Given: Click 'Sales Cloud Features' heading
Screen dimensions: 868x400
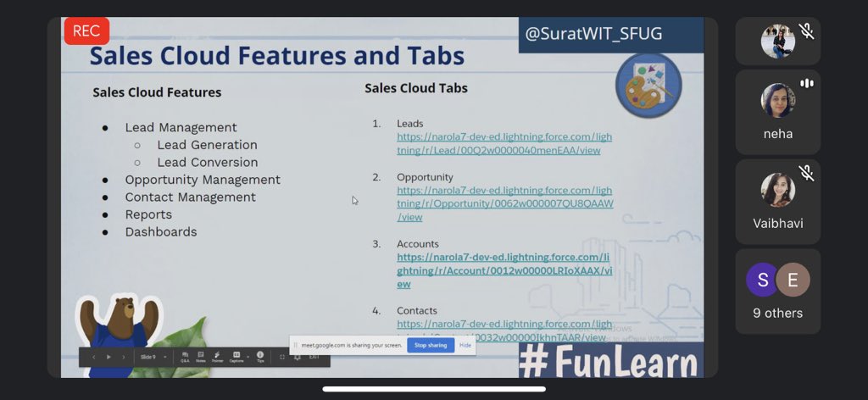Looking at the screenshot, I should click(x=157, y=92).
